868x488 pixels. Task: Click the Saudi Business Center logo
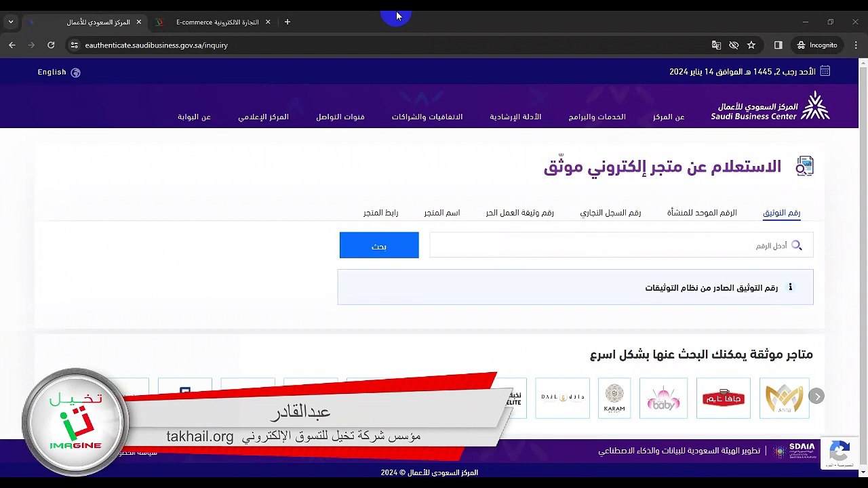pyautogui.click(x=770, y=107)
